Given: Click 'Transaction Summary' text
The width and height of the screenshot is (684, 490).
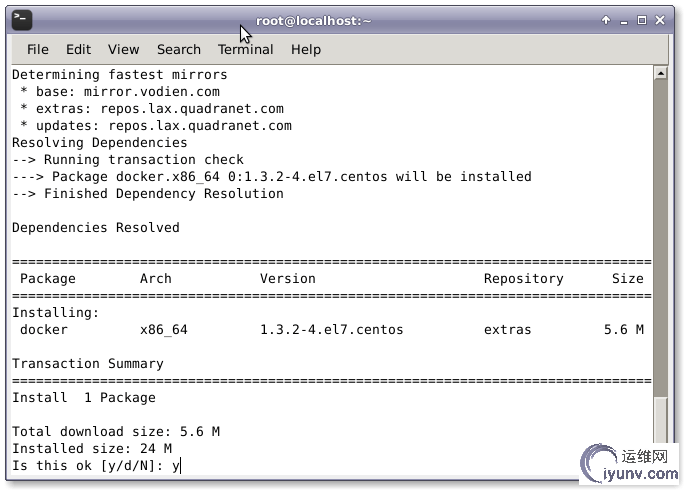Looking at the screenshot, I should pos(88,364).
